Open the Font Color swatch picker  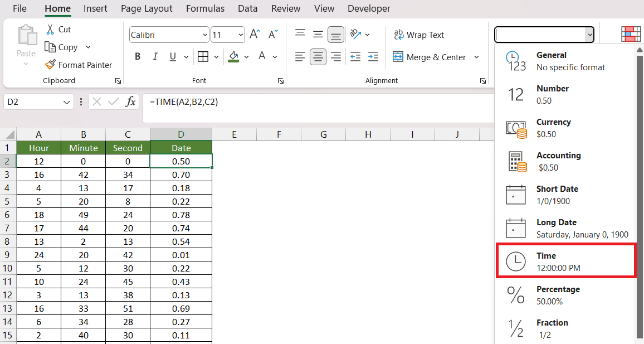[274, 57]
